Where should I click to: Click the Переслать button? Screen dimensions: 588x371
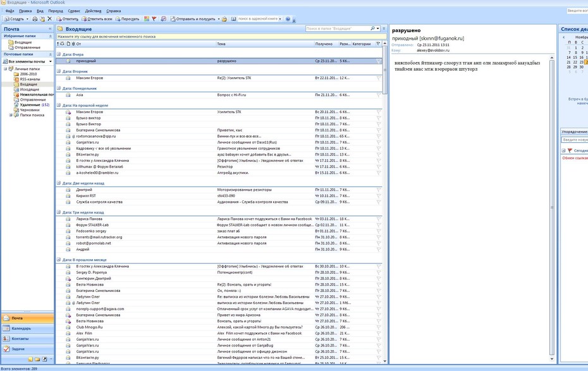pyautogui.click(x=127, y=19)
